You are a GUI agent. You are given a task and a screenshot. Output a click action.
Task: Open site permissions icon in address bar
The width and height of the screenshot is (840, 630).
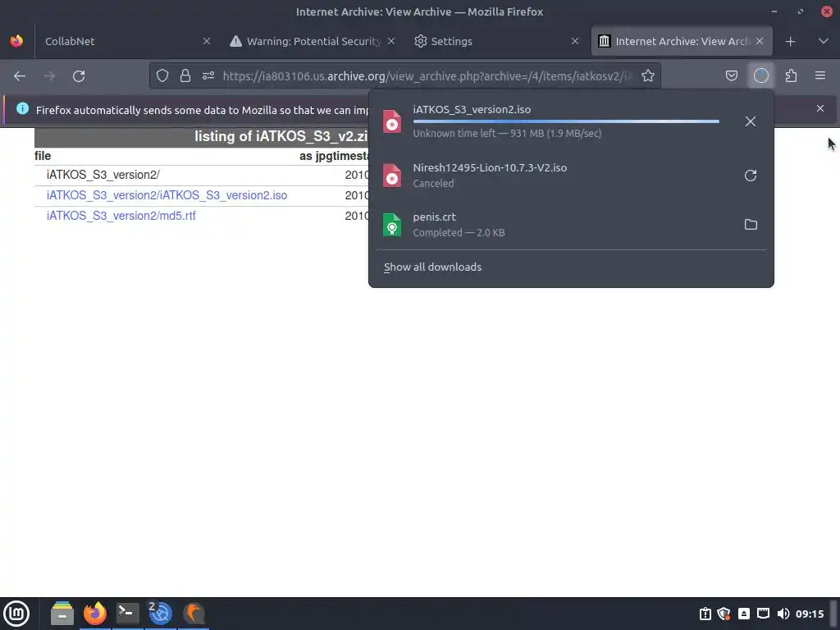[x=208, y=76]
